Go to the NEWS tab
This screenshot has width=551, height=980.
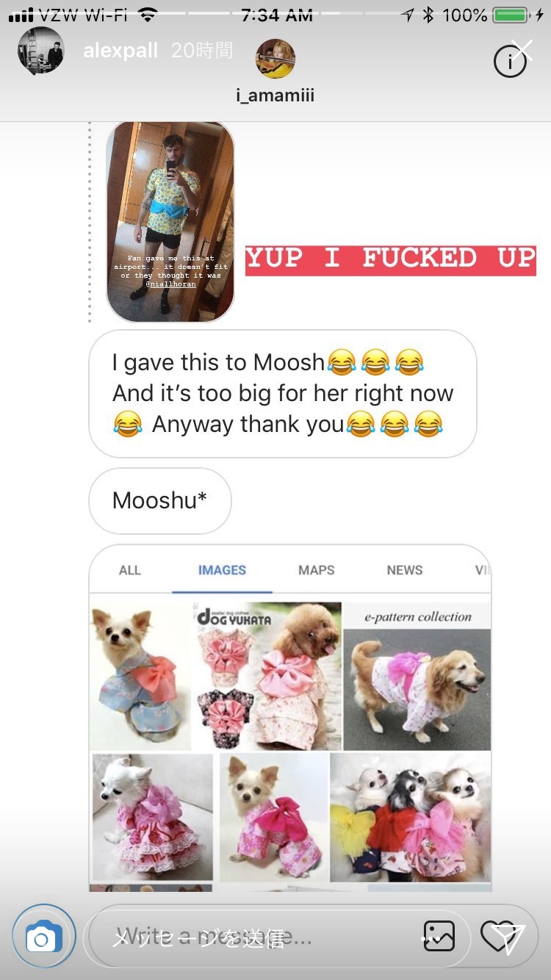405,570
